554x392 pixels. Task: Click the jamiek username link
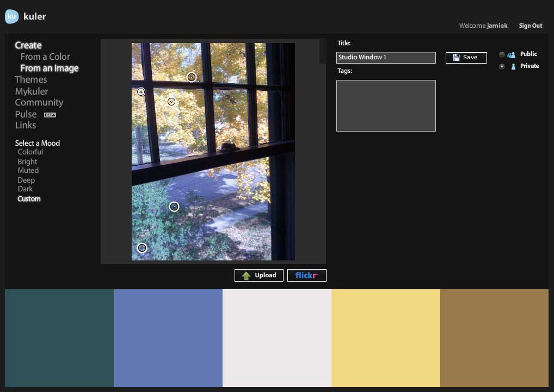(x=497, y=26)
